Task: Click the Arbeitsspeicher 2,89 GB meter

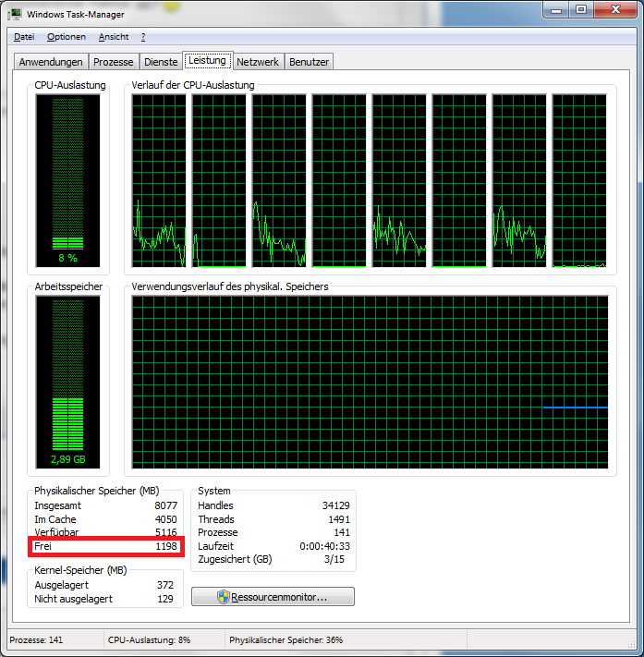Action: (x=67, y=383)
